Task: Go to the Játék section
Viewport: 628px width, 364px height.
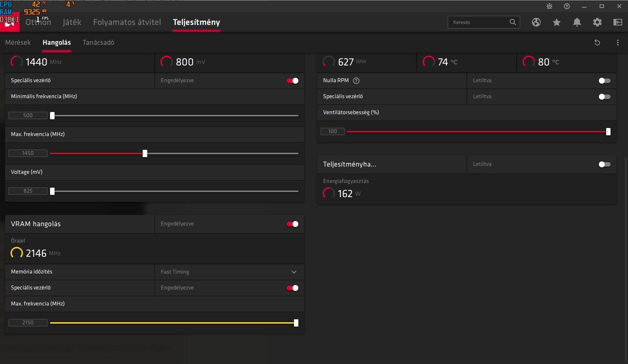Action: (x=72, y=22)
